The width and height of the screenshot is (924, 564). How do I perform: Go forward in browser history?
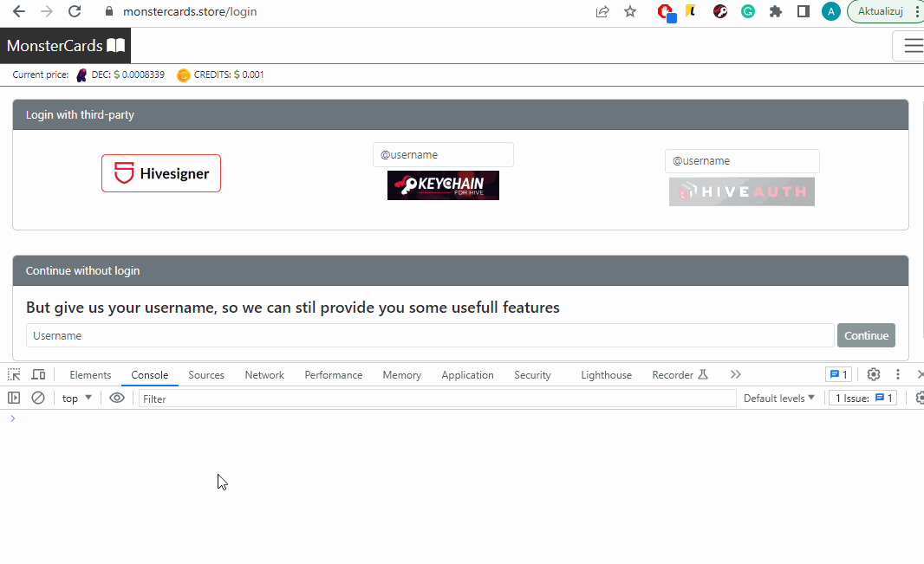pos(47,12)
